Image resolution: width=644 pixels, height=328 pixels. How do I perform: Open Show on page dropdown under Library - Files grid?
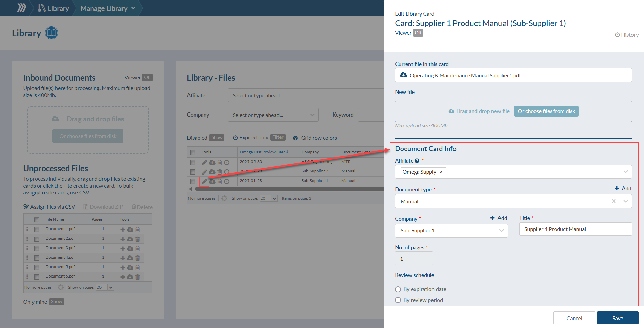click(x=269, y=198)
